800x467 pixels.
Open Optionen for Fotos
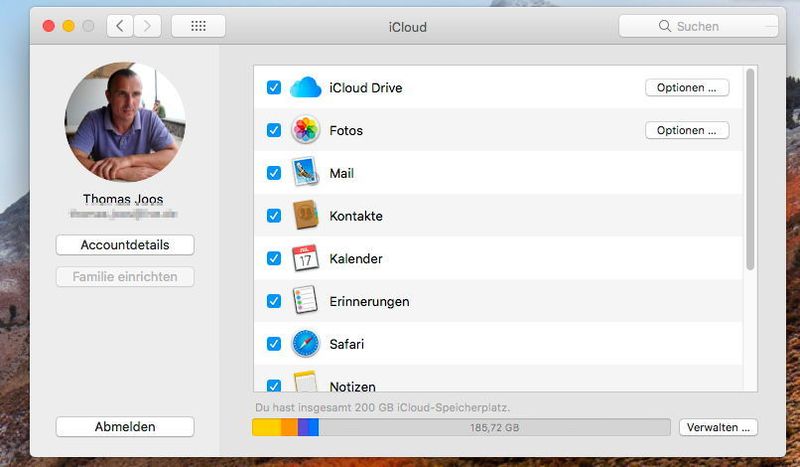point(687,130)
